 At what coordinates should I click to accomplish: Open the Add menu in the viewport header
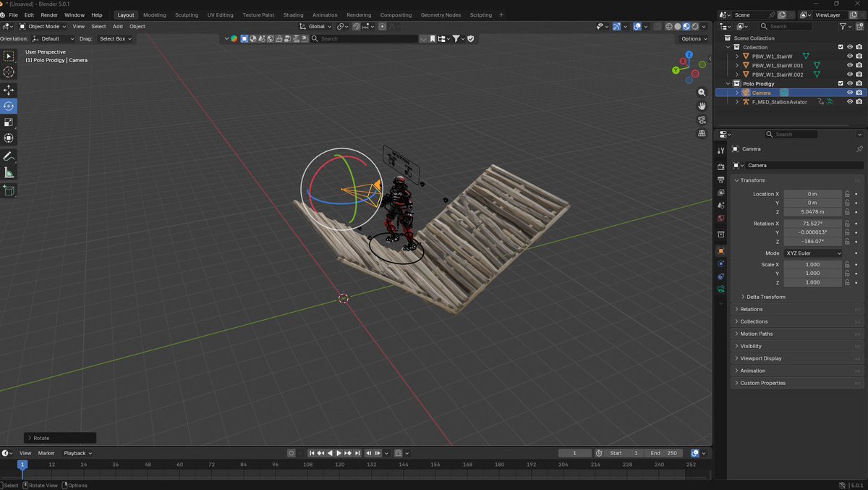click(117, 26)
